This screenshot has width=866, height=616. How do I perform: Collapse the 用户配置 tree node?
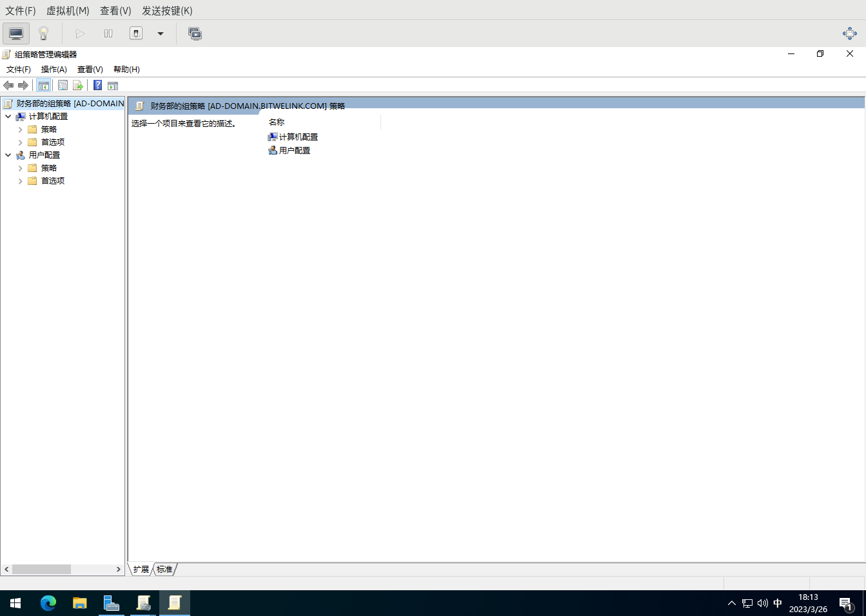click(x=8, y=155)
